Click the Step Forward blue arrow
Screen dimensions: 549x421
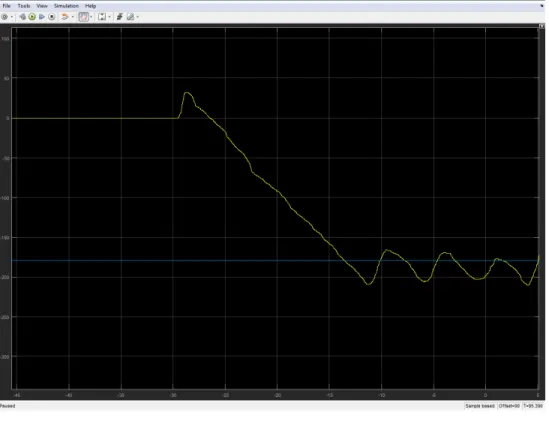coord(42,17)
